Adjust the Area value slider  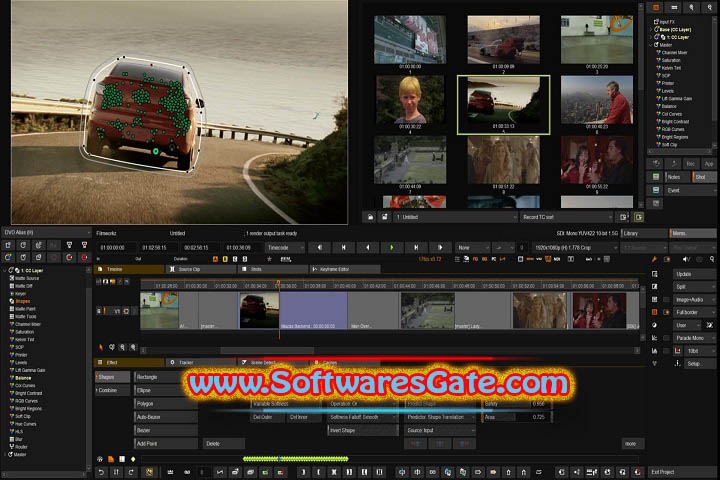[517, 417]
